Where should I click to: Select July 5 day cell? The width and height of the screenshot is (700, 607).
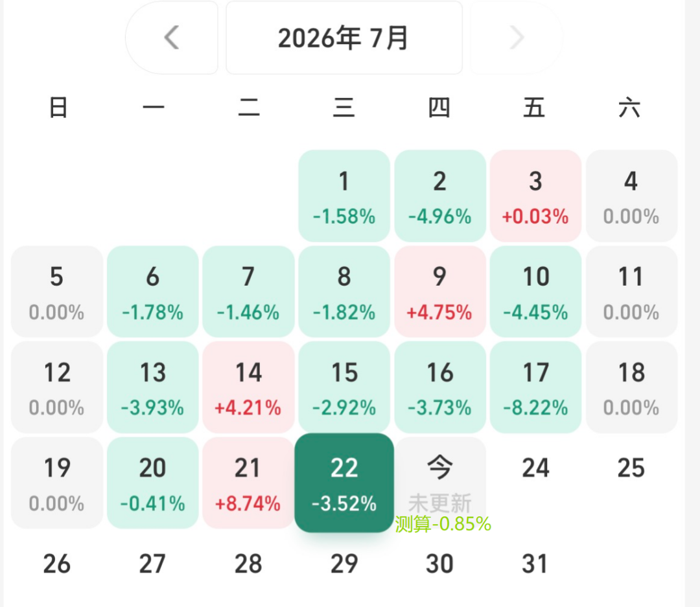pos(56,292)
